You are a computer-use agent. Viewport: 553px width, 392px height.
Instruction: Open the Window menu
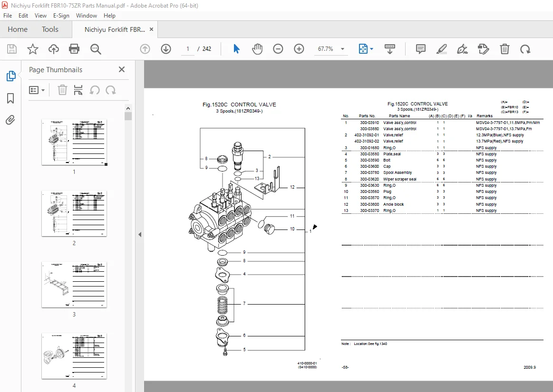click(x=87, y=16)
